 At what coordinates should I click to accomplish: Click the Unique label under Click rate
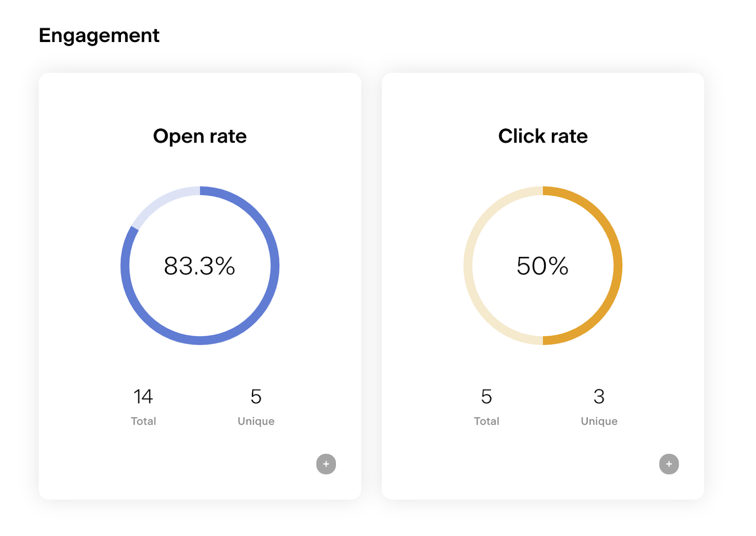pos(599,421)
